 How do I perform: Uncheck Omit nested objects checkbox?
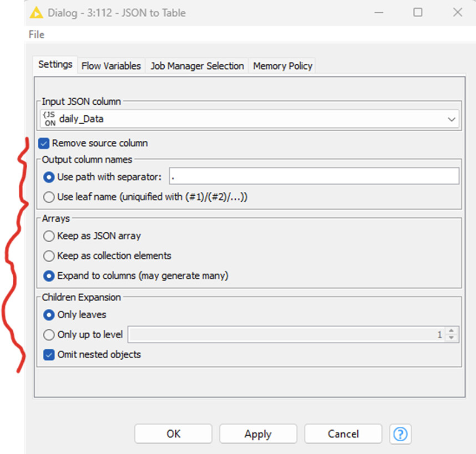(49, 354)
